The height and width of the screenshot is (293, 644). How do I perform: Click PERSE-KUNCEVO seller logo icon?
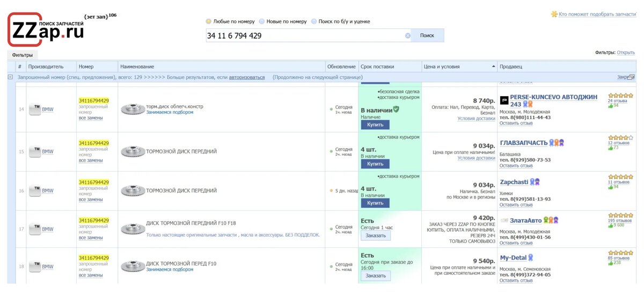point(504,100)
